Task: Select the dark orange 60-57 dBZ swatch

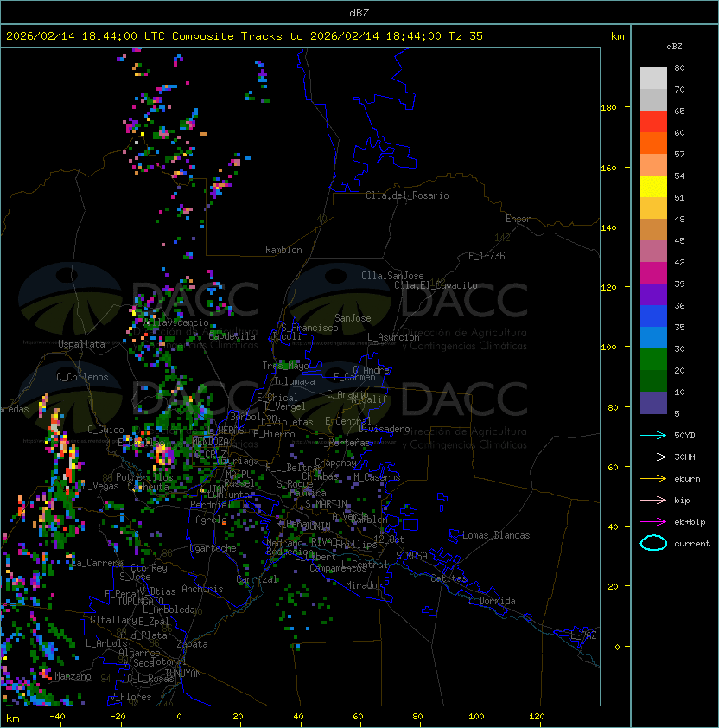Action: point(653,143)
